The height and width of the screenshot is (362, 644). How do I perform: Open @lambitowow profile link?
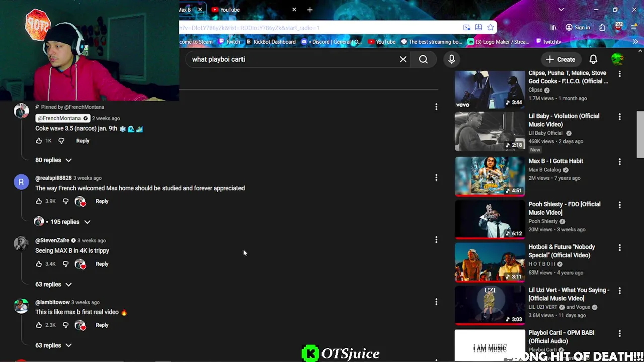pyautogui.click(x=52, y=302)
